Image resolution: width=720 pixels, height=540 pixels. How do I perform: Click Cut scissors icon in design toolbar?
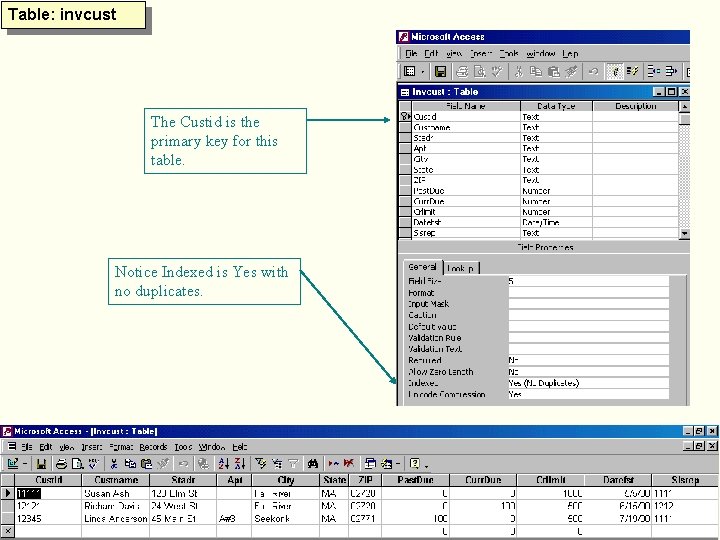click(519, 71)
